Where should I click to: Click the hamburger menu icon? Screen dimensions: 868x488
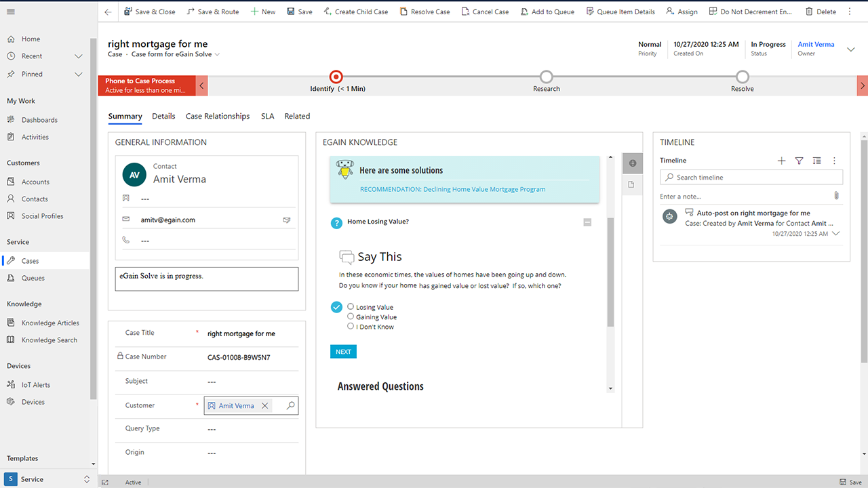11,12
